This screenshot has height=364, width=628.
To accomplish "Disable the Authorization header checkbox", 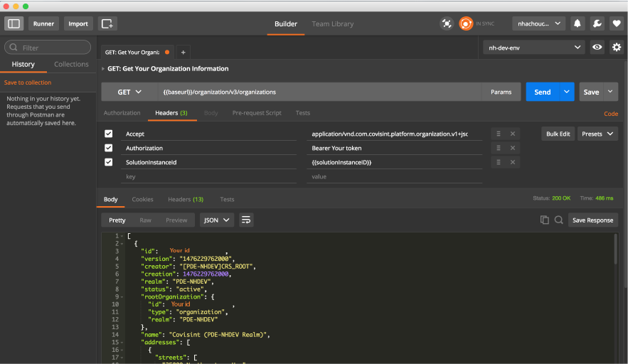I will [x=109, y=148].
